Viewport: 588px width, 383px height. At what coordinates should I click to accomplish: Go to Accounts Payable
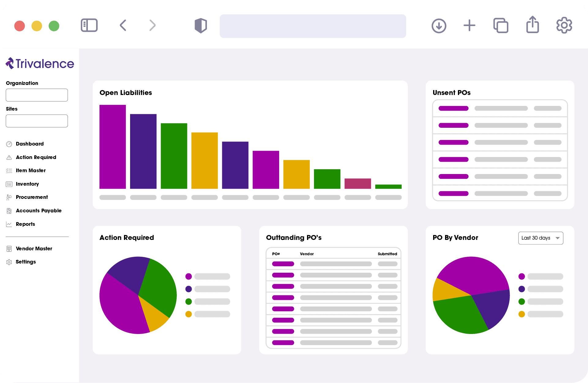click(39, 210)
